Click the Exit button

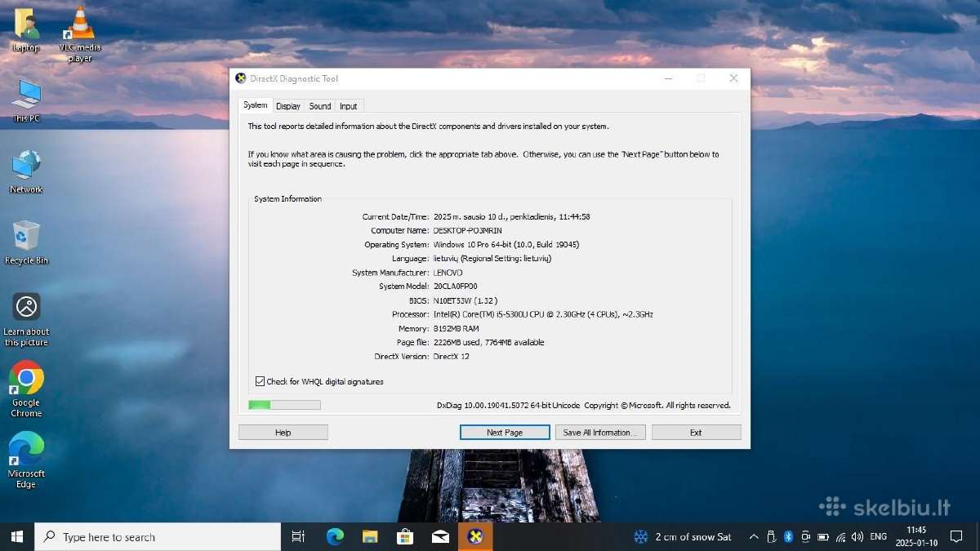(696, 433)
